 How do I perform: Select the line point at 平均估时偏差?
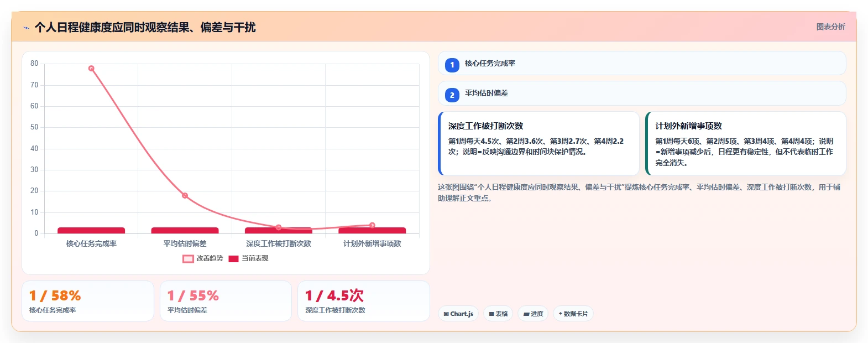coord(185,195)
